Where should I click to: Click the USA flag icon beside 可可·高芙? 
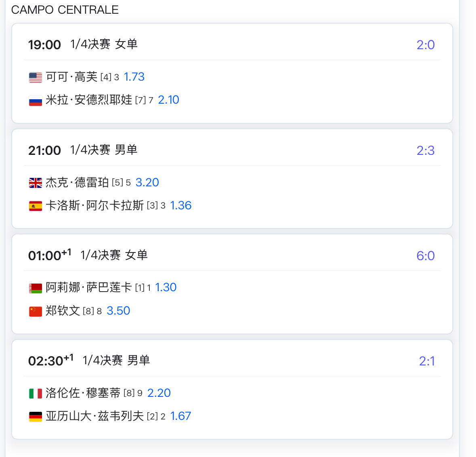(36, 77)
